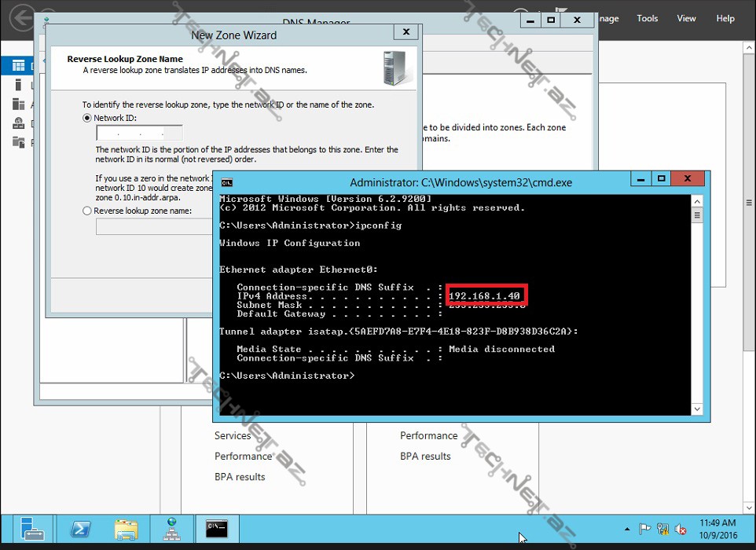Open File Explorer from the taskbar
Viewport: 756px width, 550px height.
127,529
